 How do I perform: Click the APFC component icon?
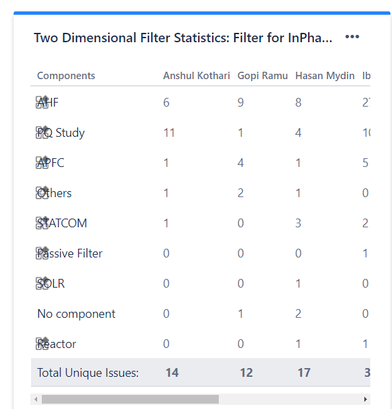tap(42, 163)
